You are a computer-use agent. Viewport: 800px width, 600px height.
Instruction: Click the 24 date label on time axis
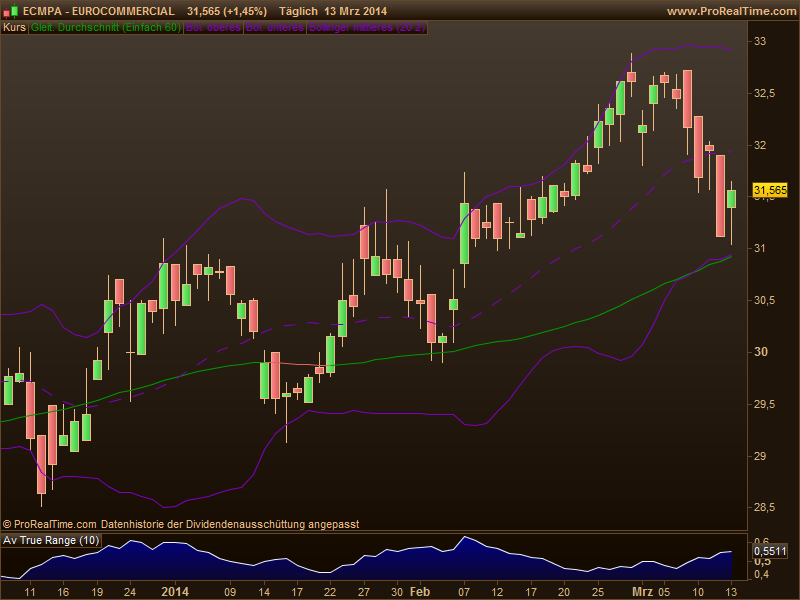click(x=130, y=592)
